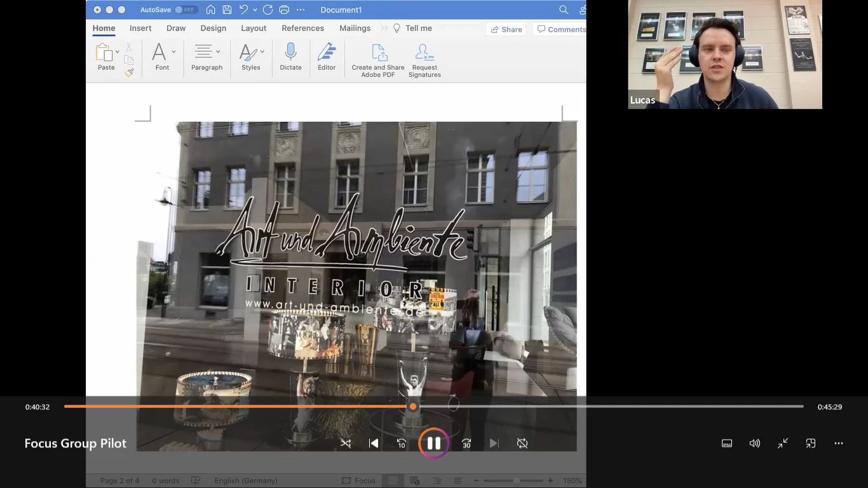The height and width of the screenshot is (488, 868).
Task: Open captions and subtitles menu in player
Action: 727,444
